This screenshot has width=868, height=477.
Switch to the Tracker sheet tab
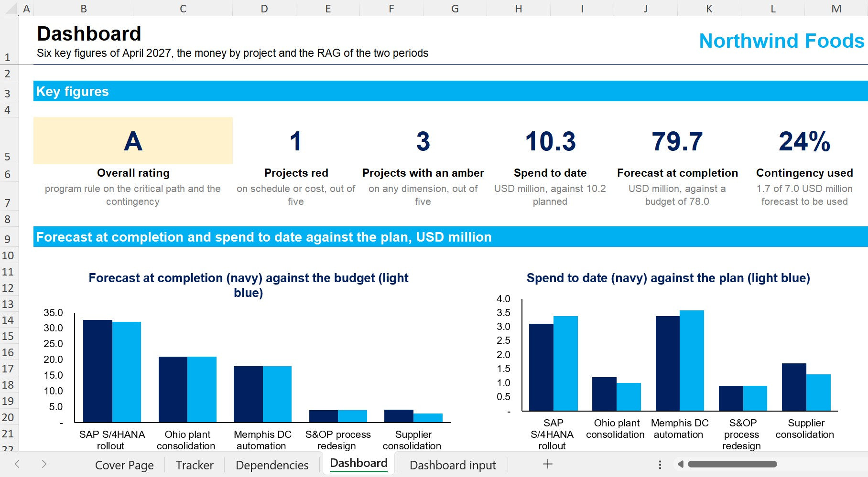195,465
